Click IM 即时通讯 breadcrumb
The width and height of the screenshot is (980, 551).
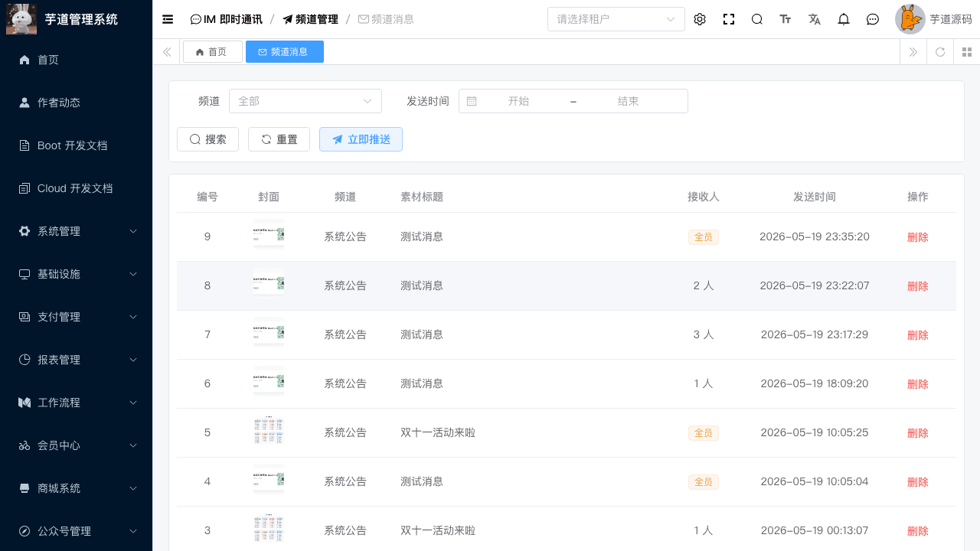point(226,19)
